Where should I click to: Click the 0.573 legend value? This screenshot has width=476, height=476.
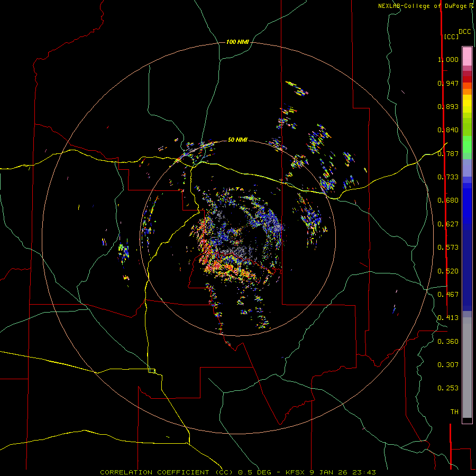(448, 248)
